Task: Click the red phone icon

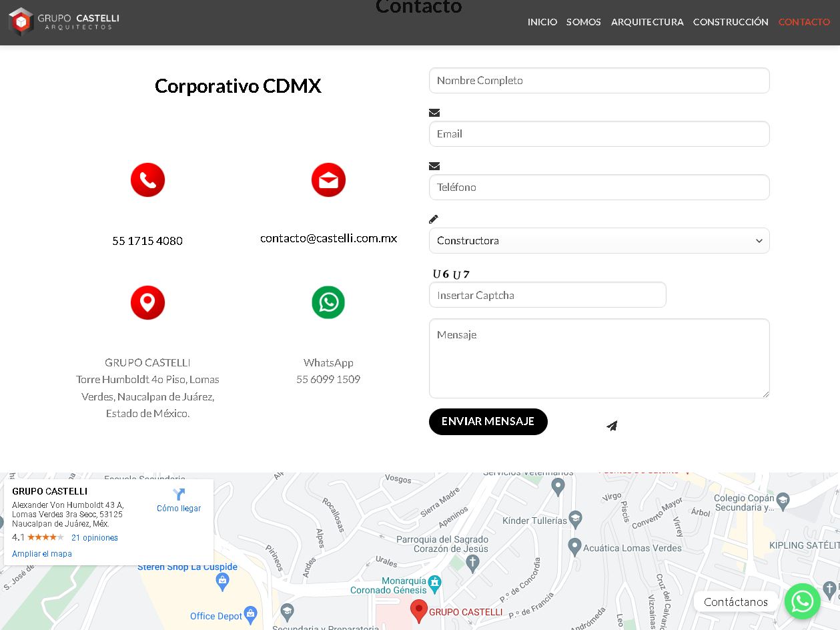Action: (x=147, y=180)
